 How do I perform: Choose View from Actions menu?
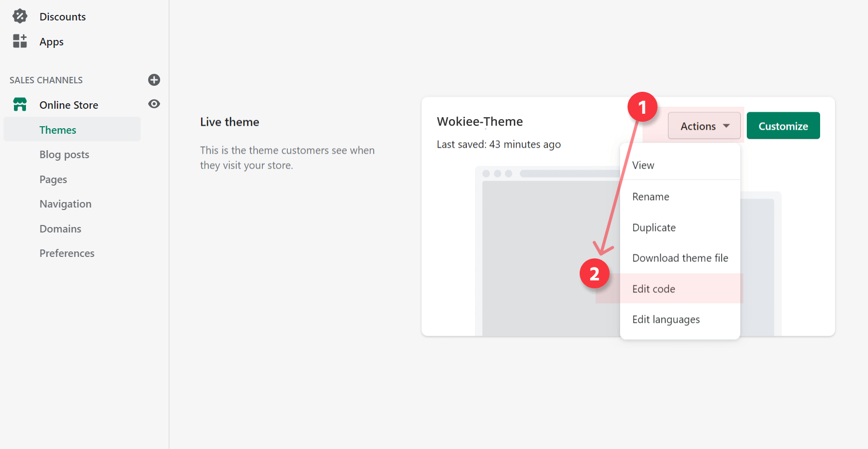coord(680,165)
